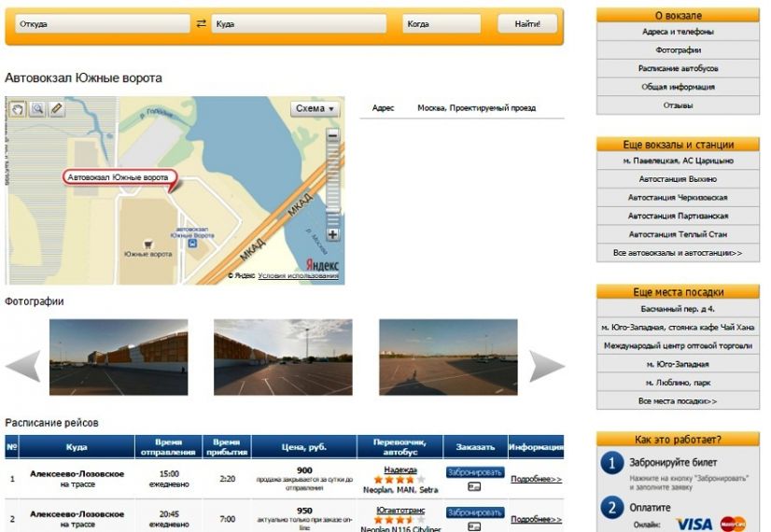Click Забронировать for the 15:00 departure

coord(474,472)
